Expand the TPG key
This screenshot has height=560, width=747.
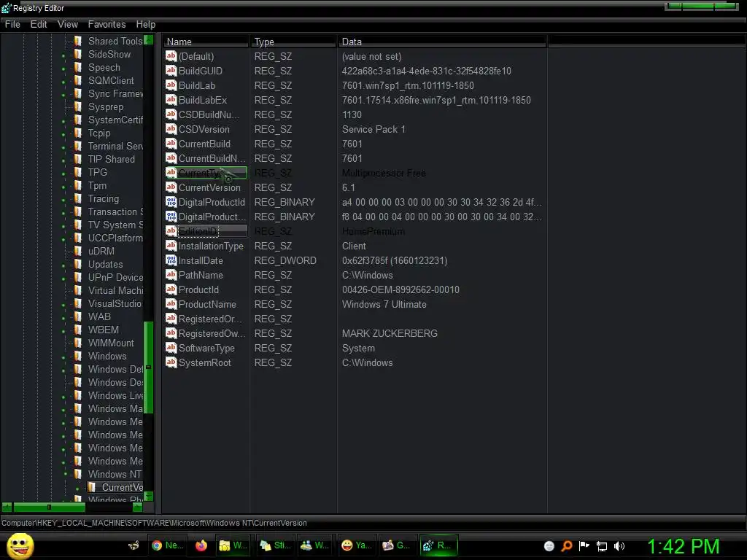[64, 174]
